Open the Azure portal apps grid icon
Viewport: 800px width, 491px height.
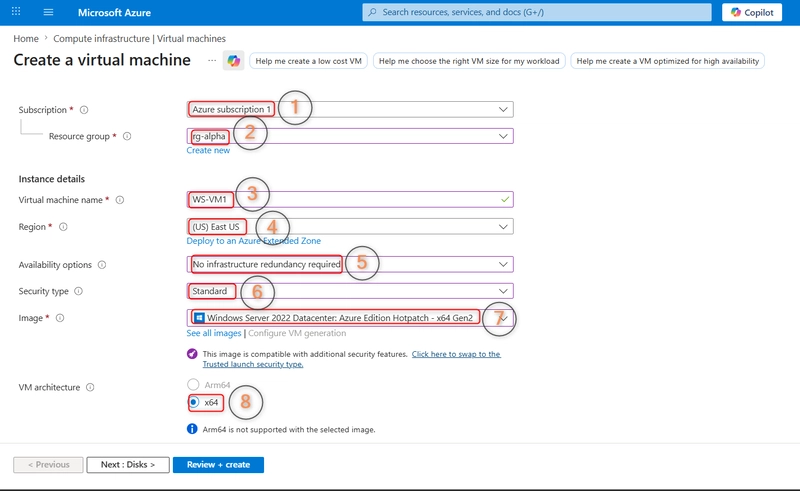[16, 12]
